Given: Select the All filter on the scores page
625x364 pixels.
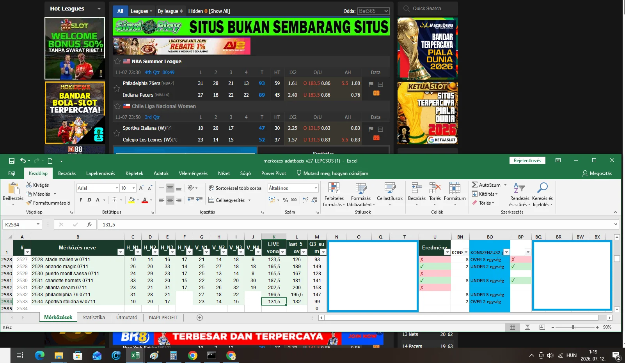Looking at the screenshot, I should (x=120, y=11).
